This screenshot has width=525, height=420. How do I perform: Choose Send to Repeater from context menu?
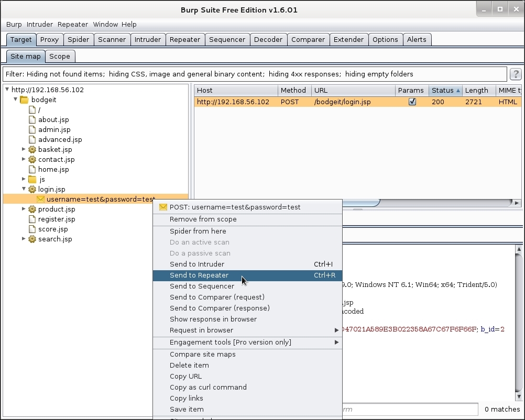click(x=247, y=275)
